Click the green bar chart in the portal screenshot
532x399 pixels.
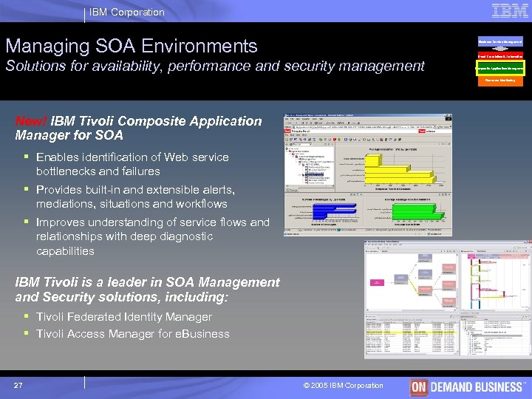[x=418, y=212]
